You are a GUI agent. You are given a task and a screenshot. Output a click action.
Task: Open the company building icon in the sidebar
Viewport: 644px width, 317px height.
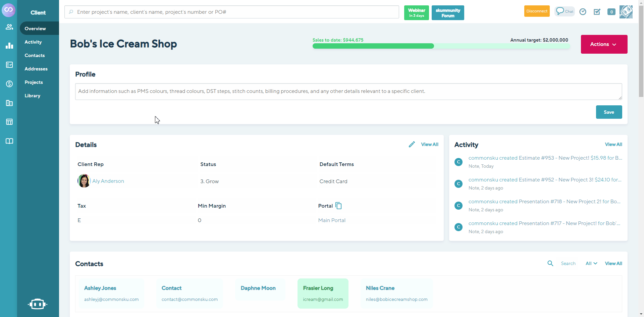tap(9, 103)
